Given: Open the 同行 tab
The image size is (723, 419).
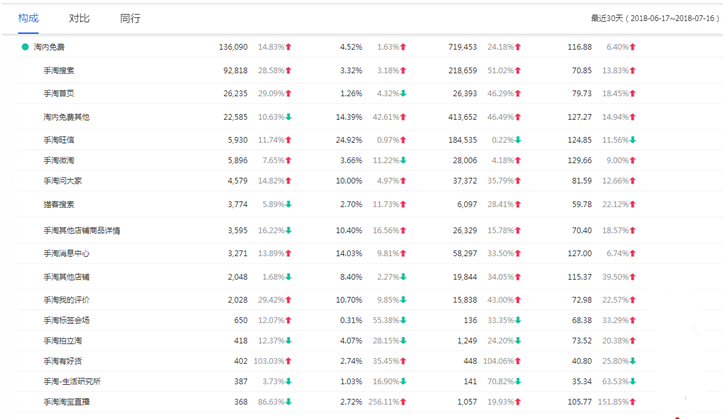Looking at the screenshot, I should pyautogui.click(x=130, y=18).
